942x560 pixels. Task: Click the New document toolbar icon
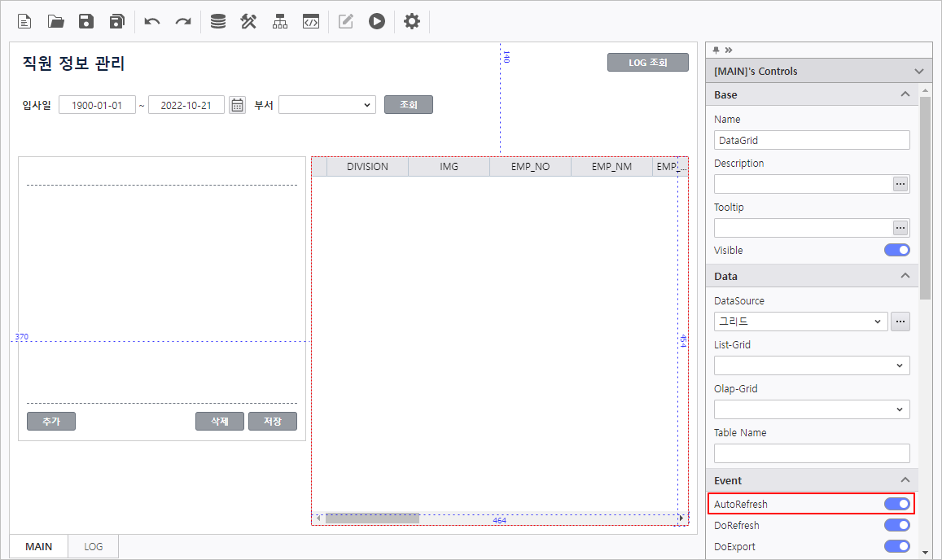pyautogui.click(x=25, y=21)
